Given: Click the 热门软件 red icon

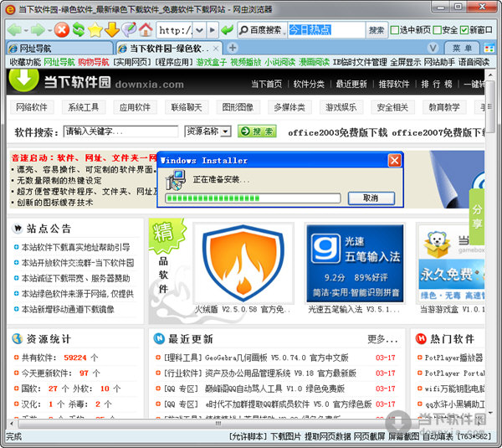Looking at the screenshot, I should [x=421, y=339].
